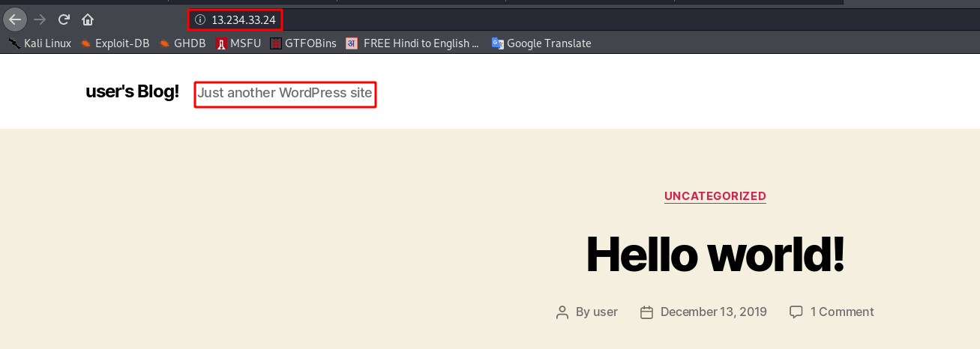Click the forward navigation arrow
The height and width of the screenshot is (349, 980).
40,19
